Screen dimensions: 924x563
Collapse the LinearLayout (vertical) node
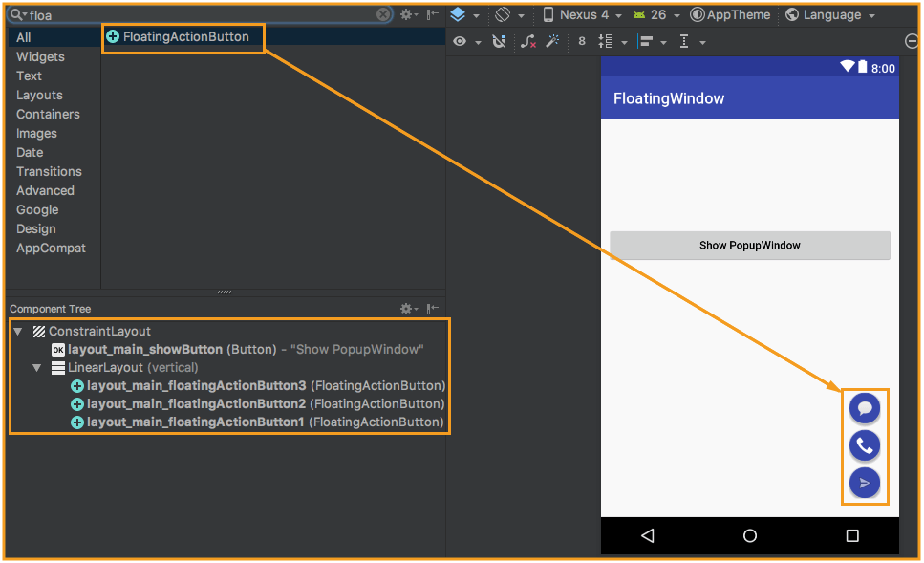[36, 368]
